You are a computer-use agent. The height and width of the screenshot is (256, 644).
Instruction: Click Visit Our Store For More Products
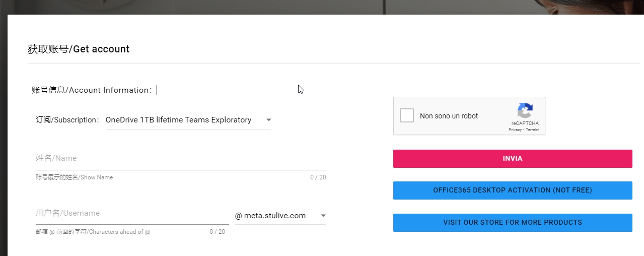pos(513,222)
